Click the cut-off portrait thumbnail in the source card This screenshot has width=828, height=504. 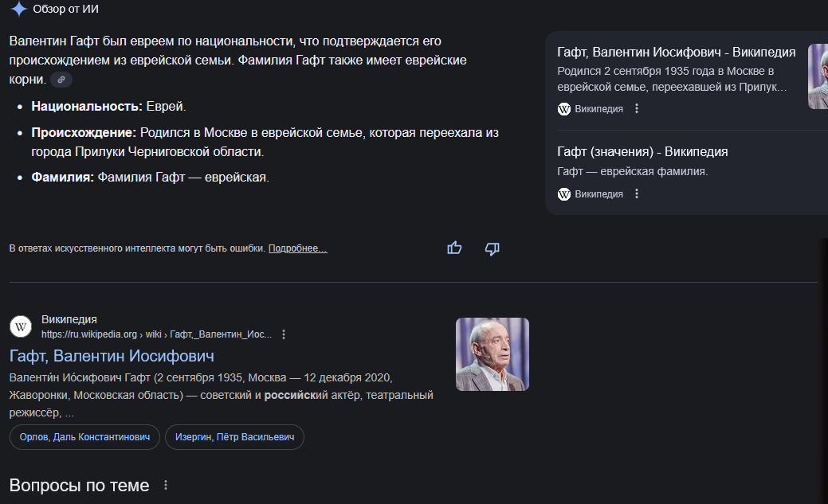[818, 76]
